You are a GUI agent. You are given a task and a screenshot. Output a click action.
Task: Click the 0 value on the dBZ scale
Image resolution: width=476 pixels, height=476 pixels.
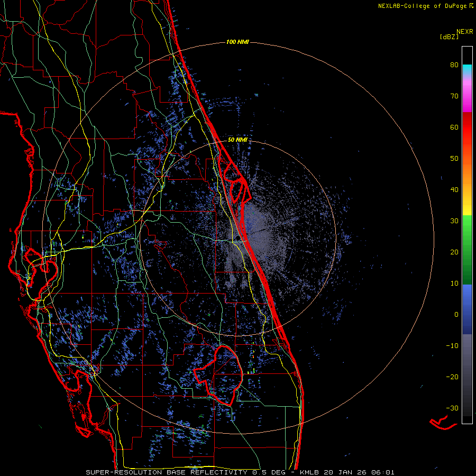pyautogui.click(x=456, y=315)
